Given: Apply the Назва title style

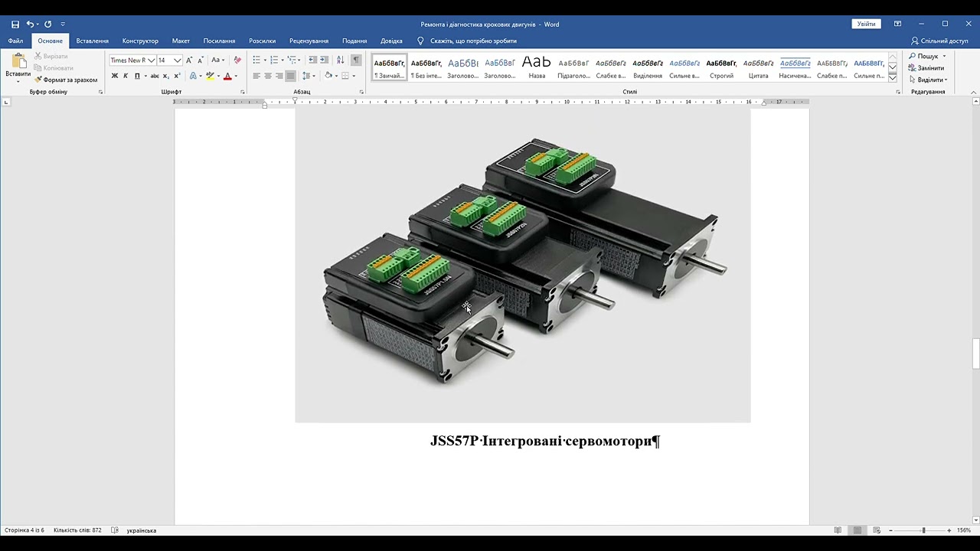Looking at the screenshot, I should (537, 67).
